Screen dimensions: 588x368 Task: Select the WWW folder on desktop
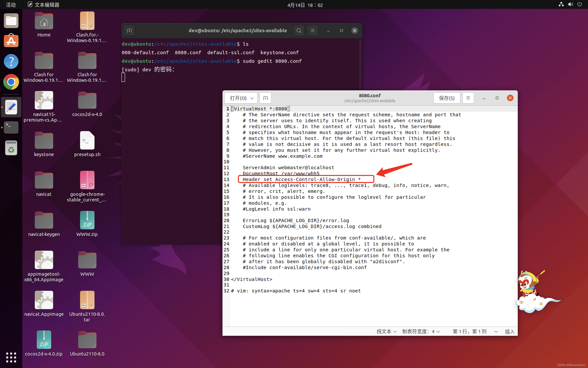(x=87, y=264)
